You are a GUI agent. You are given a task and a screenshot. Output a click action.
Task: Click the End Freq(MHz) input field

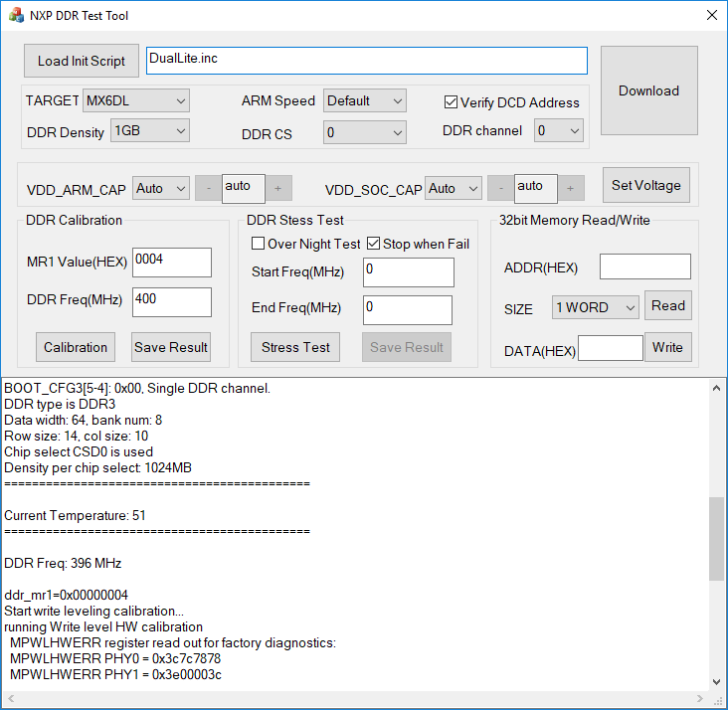pyautogui.click(x=408, y=310)
